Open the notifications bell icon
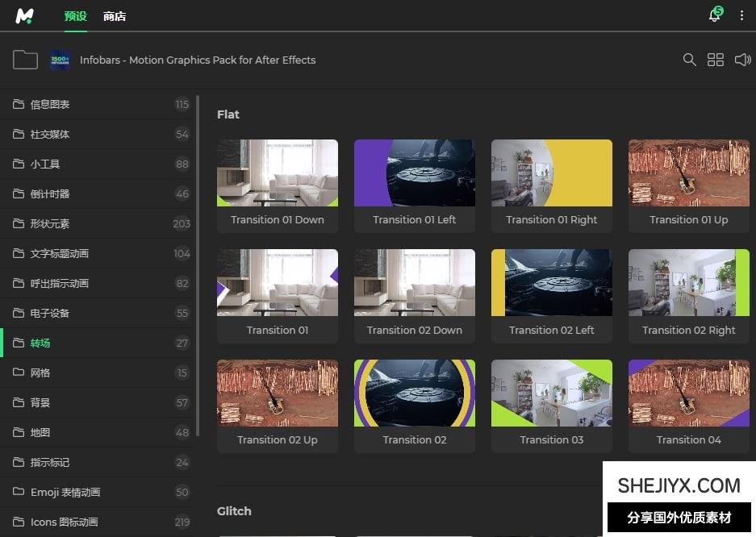The height and width of the screenshot is (537, 756). tap(714, 16)
